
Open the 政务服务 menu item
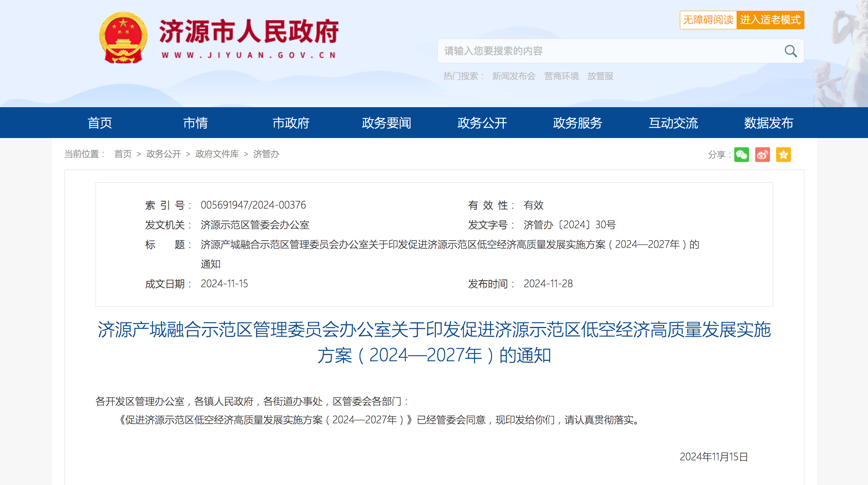577,123
